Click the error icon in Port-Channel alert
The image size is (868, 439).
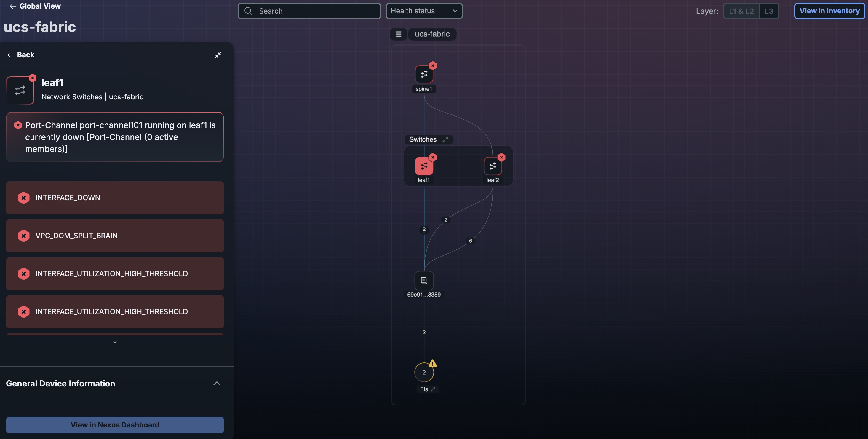(x=18, y=125)
